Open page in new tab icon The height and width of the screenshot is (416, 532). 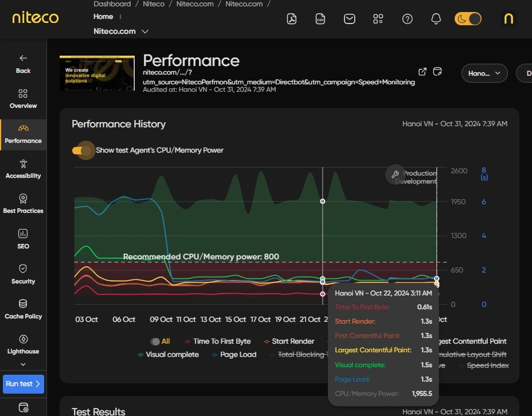coord(423,72)
